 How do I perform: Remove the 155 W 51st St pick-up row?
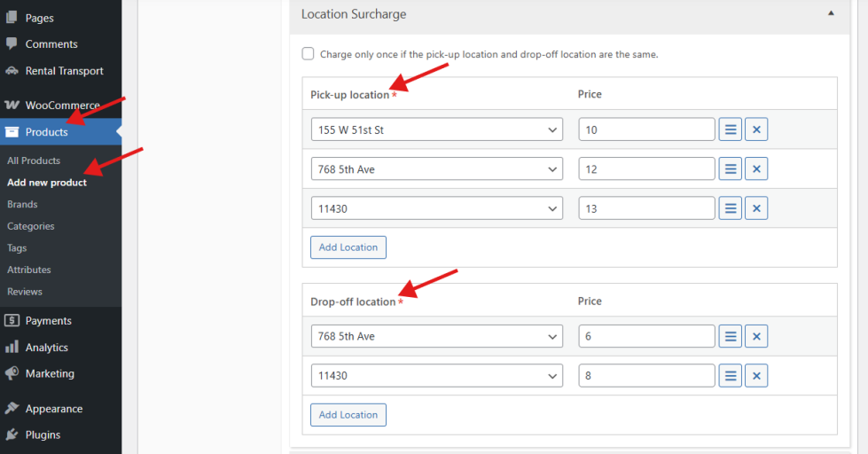click(x=756, y=129)
